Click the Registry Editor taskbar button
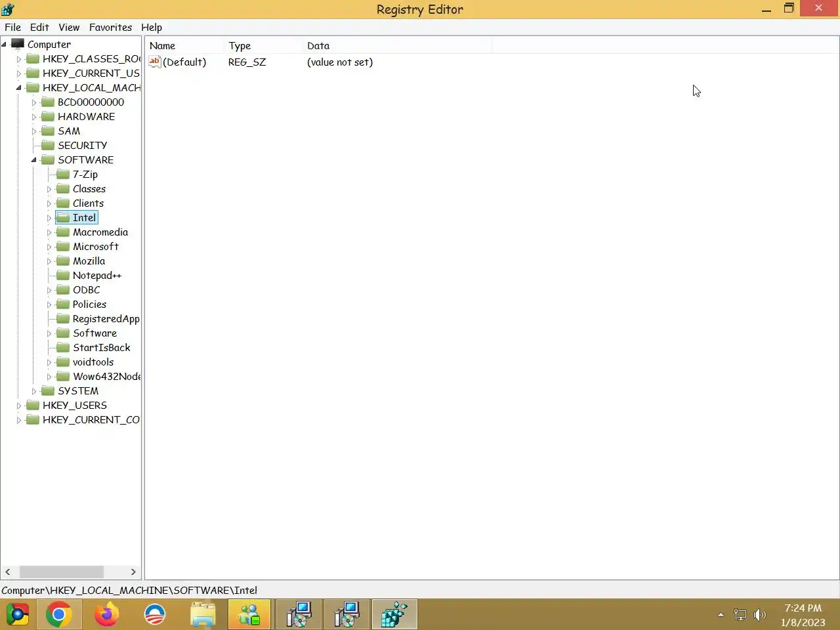 coord(394,615)
